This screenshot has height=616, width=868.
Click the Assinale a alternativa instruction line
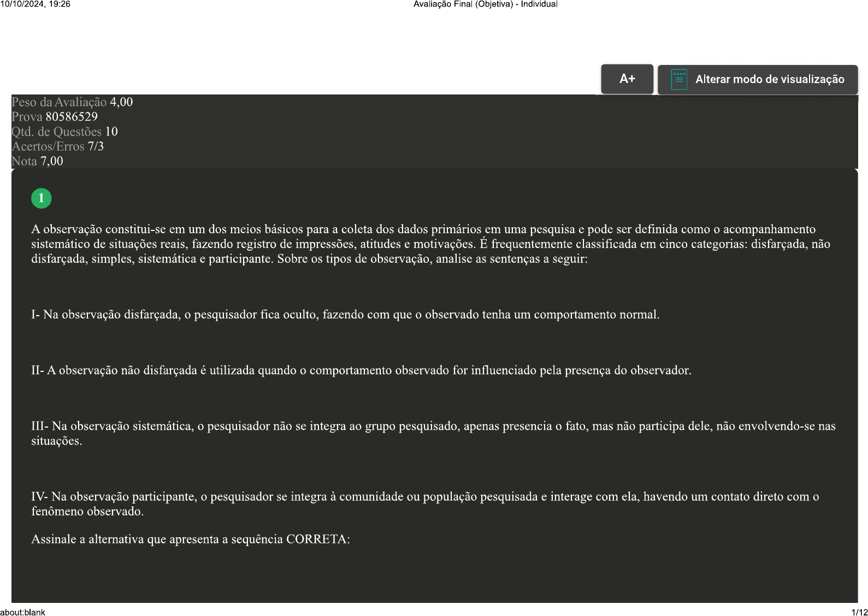(190, 540)
